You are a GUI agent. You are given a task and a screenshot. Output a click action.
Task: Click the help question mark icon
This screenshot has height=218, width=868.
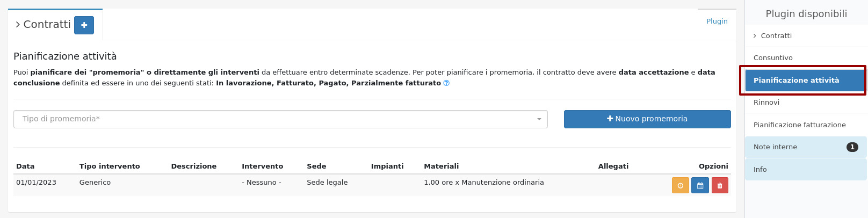click(446, 83)
